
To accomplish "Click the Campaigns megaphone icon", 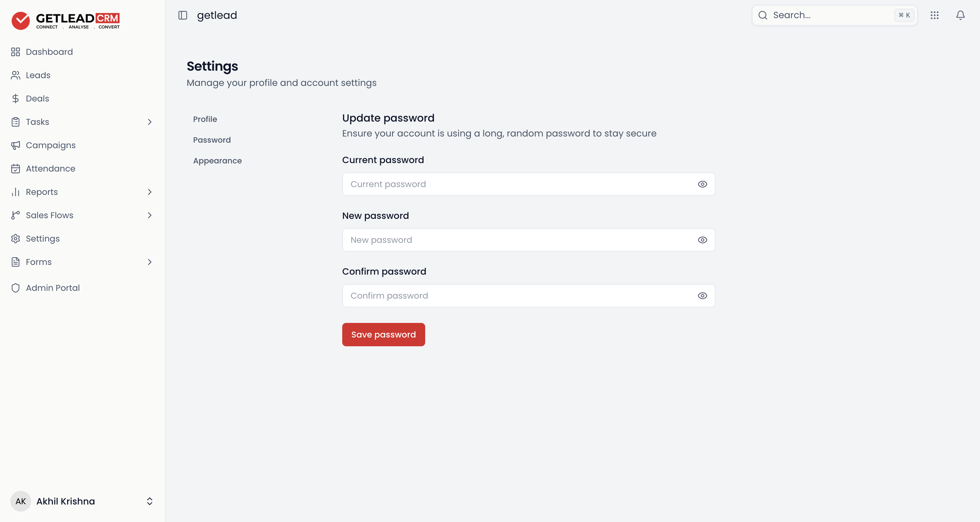I will click(x=15, y=145).
